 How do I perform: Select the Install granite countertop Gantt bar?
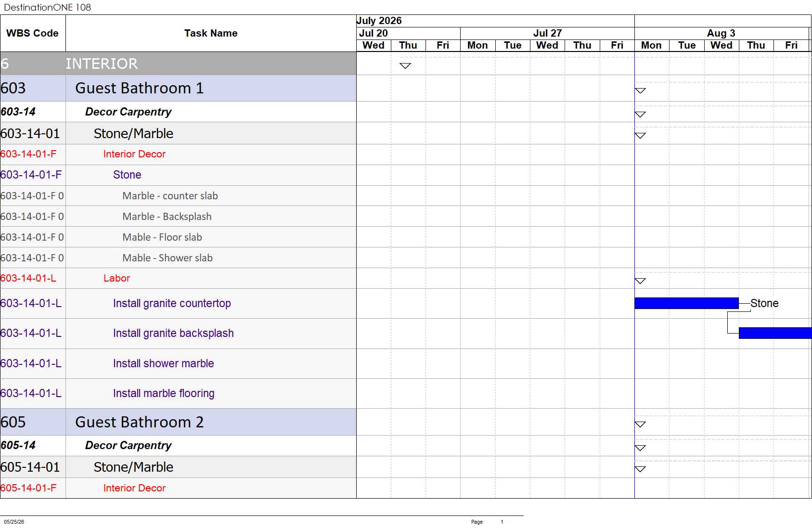(x=686, y=303)
